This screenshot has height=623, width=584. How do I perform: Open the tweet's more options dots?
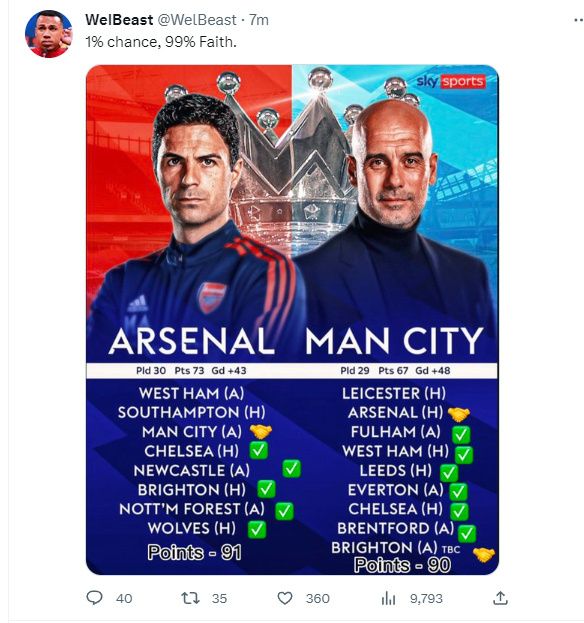[578, 20]
